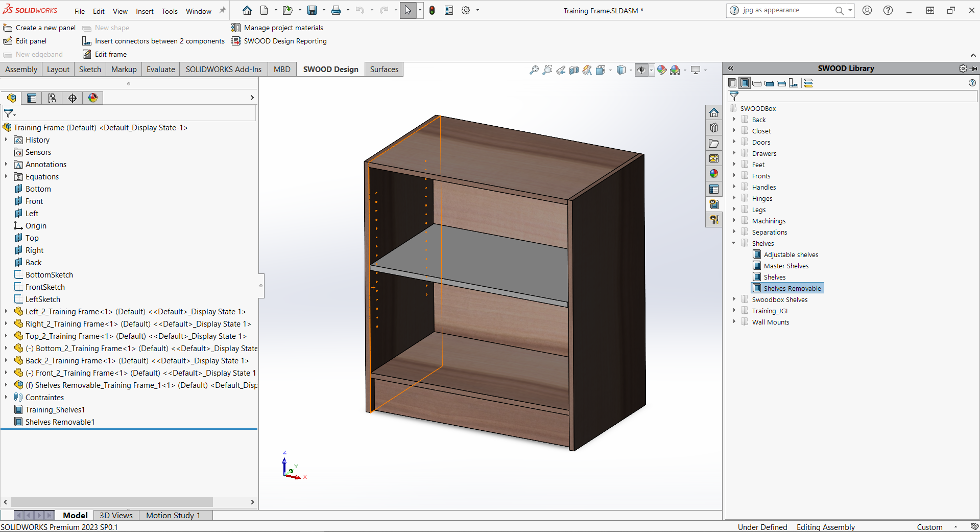Click the Home (Welcome) icon in the toolbar

click(x=247, y=10)
